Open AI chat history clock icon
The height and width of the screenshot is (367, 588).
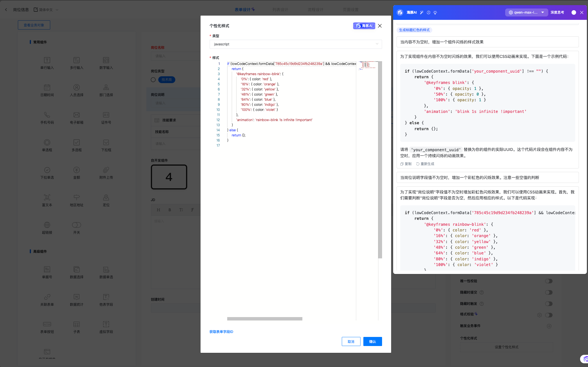click(x=429, y=12)
